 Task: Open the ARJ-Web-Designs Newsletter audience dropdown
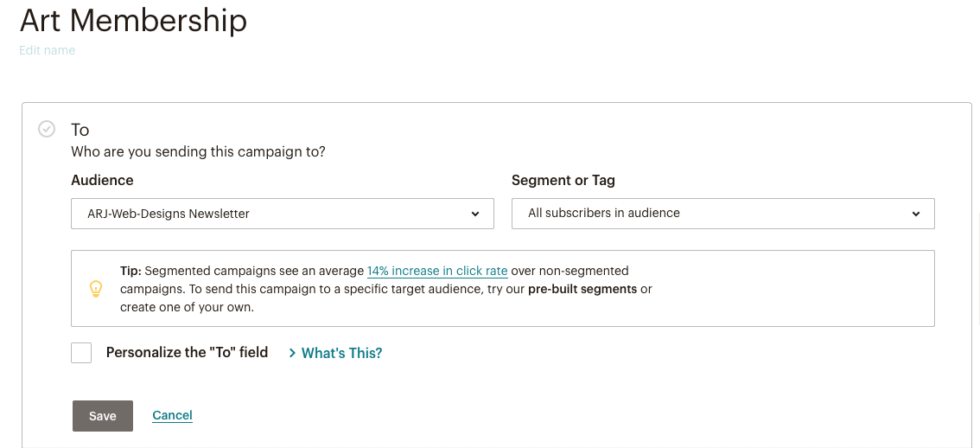(x=282, y=214)
